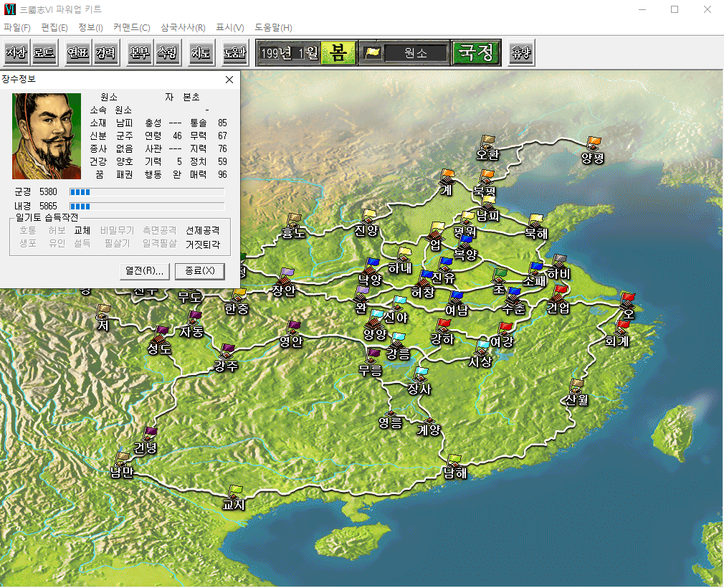This screenshot has height=588, width=724.
Task: Open the 정보(I) menu
Action: pyautogui.click(x=90, y=28)
